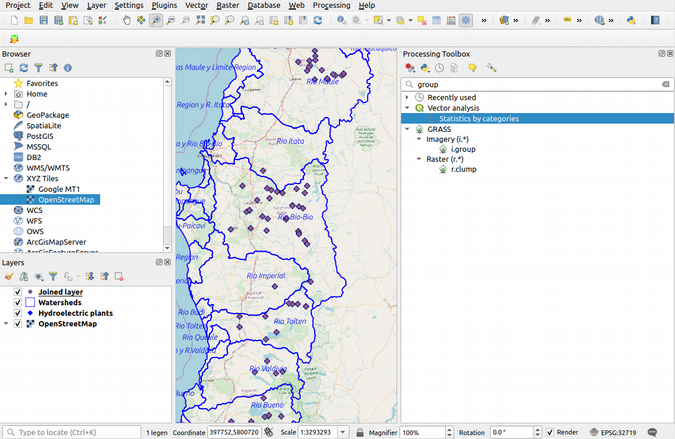Click the Refresh button in Browser panel
The image size is (675, 439).
[x=23, y=67]
